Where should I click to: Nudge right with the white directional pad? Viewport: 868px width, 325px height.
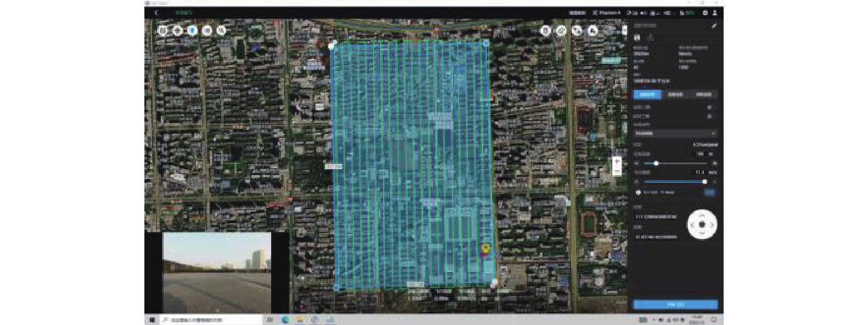click(712, 225)
